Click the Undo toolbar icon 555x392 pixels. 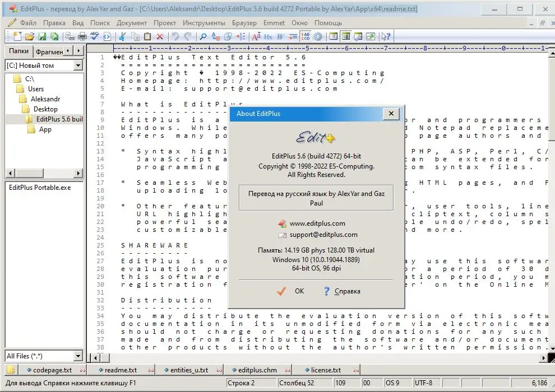click(x=174, y=36)
